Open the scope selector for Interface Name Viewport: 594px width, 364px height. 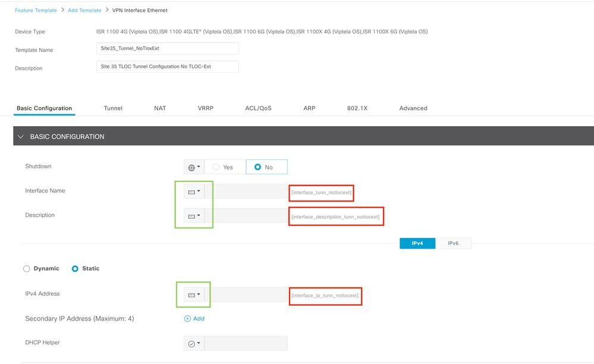[193, 190]
